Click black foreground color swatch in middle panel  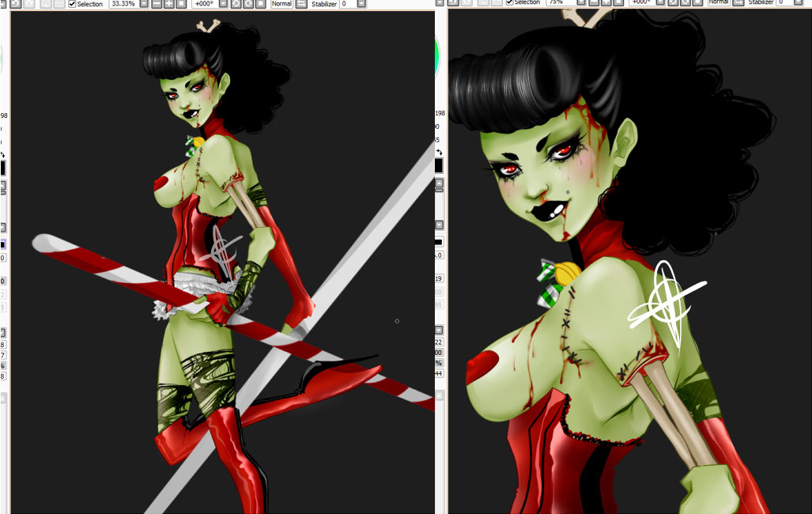(x=439, y=165)
